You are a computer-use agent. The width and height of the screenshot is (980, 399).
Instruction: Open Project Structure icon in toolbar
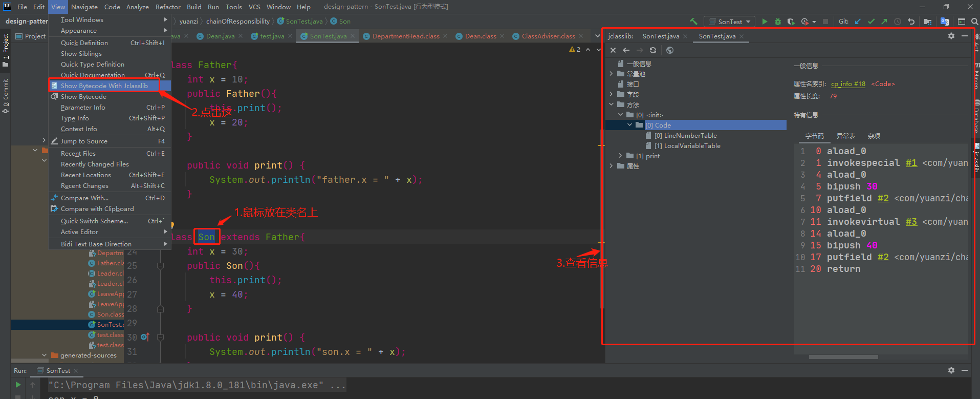click(x=928, y=22)
